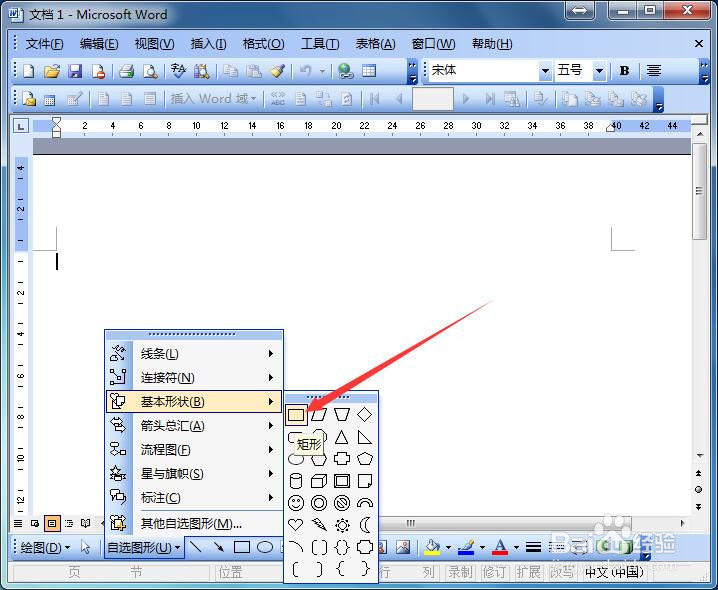The height and width of the screenshot is (590, 718).
Task: Switch to Normal view button
Action: tap(18, 523)
